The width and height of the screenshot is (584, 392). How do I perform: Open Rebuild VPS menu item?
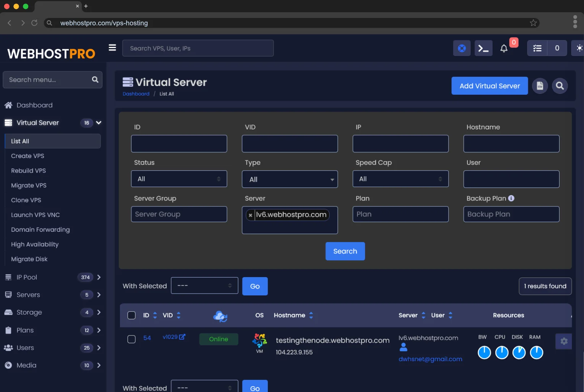[x=28, y=171]
